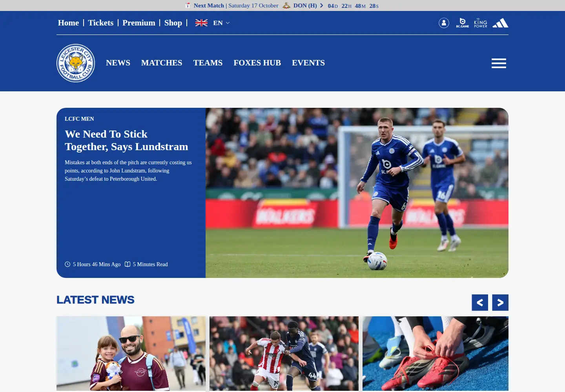Click the clock icon beside 5 Hours 46 Mins Ago

point(67,264)
